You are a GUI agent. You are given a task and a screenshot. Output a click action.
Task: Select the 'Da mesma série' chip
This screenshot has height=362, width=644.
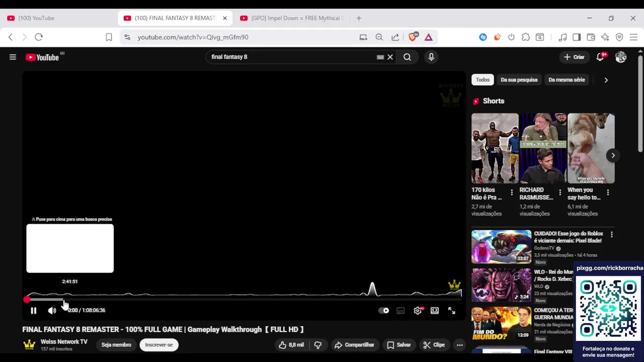coord(567,79)
